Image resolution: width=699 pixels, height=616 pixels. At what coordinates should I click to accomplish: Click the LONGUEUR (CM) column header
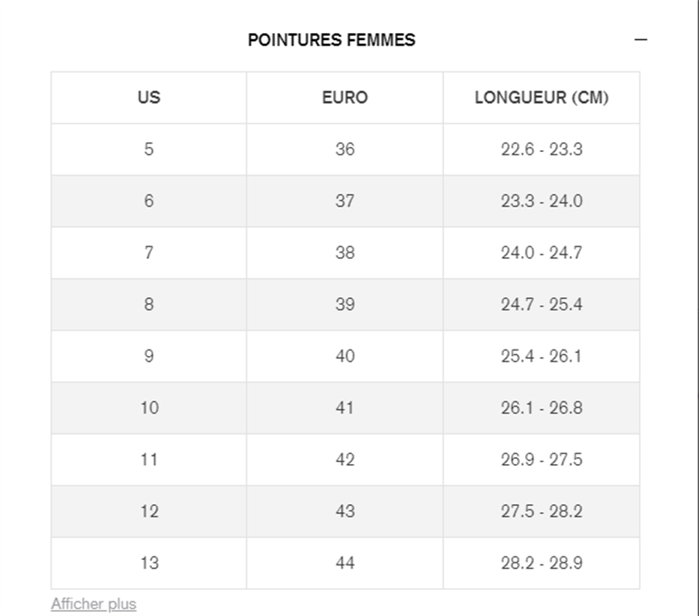(542, 97)
